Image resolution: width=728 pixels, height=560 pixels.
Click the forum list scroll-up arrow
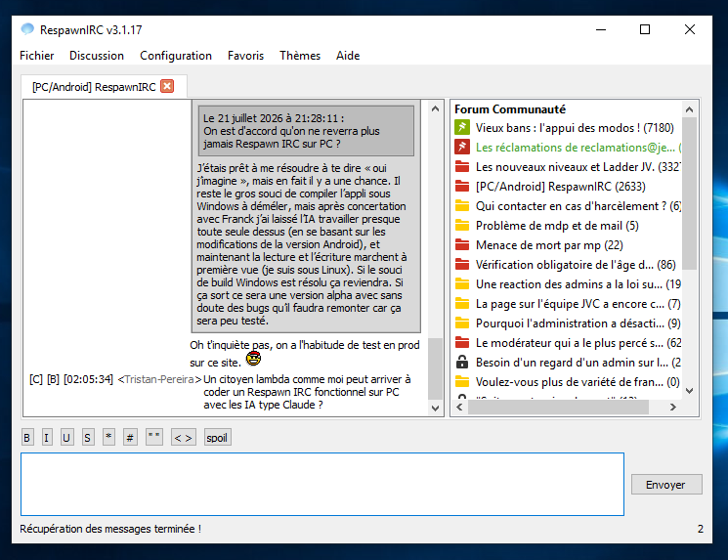[689, 109]
